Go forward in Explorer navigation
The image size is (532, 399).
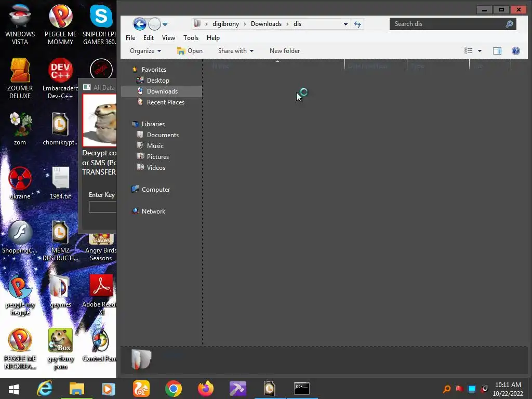click(155, 24)
